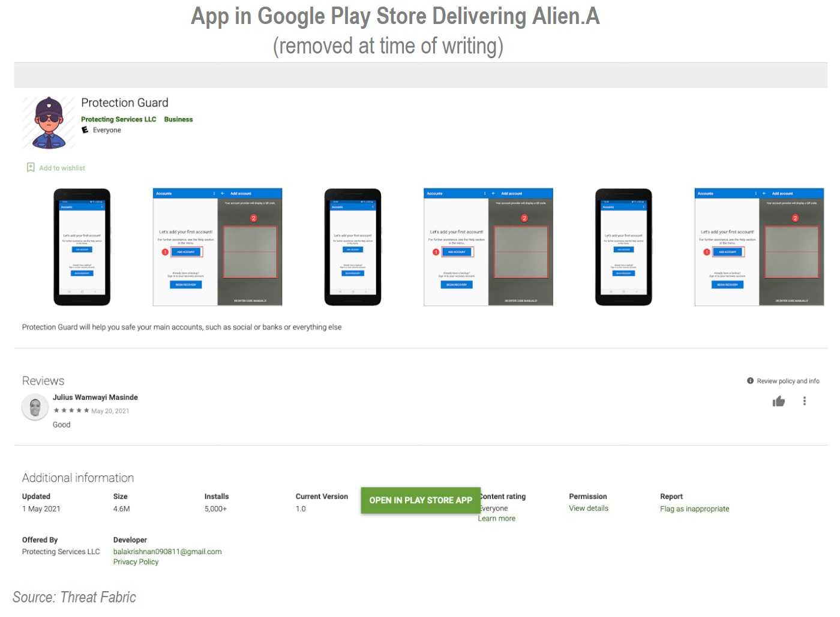Click the Installs value 5,000+

pos(215,508)
